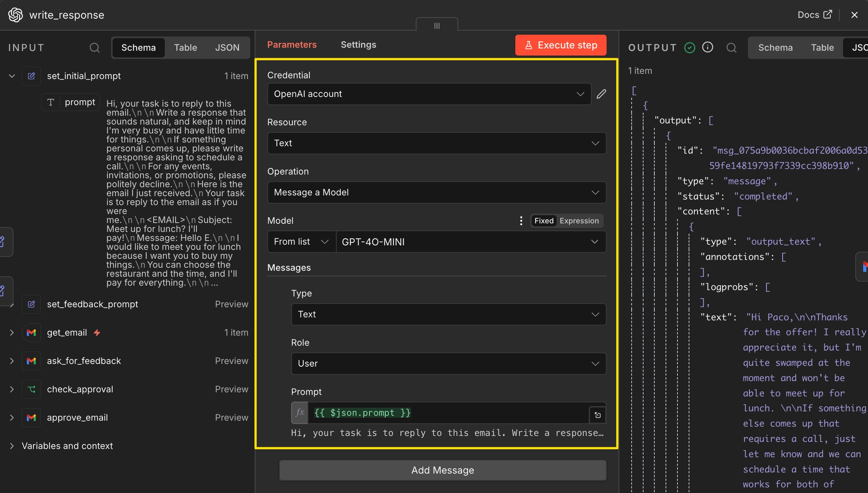
Task: Click the OUTPUT success checkmark icon
Action: tap(690, 47)
